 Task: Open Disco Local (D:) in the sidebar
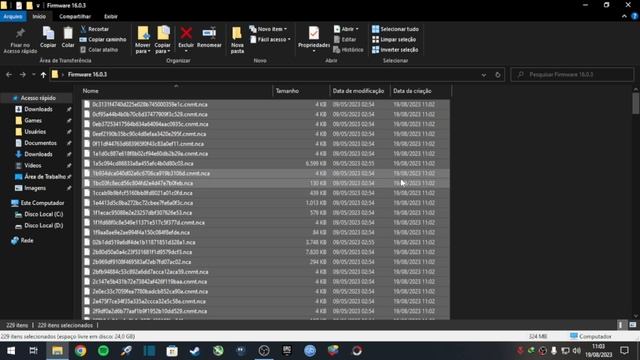pos(43,226)
